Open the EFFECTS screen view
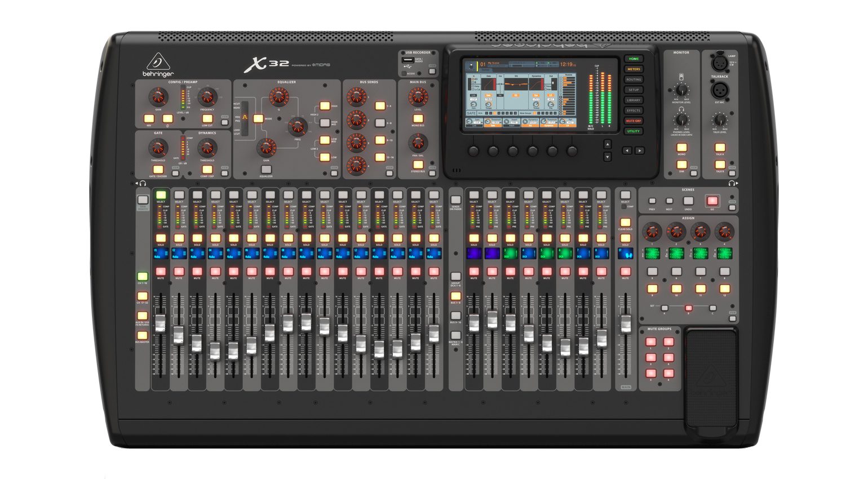 634,110
